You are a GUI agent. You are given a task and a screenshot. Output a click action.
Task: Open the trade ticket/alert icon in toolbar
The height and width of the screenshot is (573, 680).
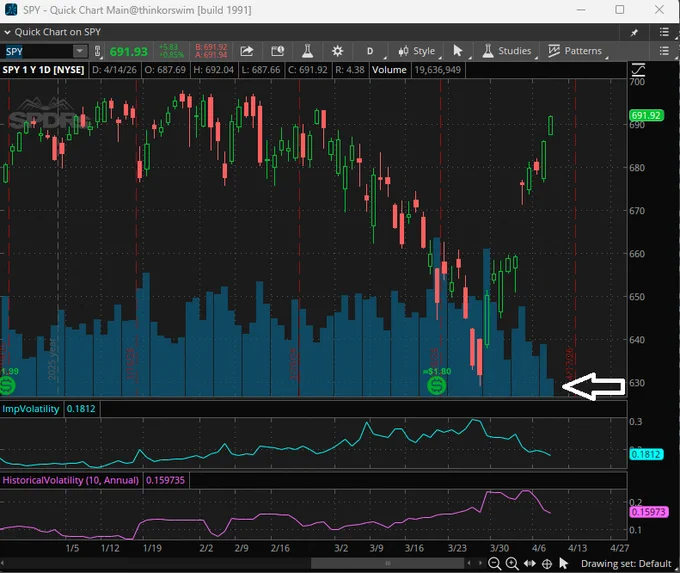point(278,51)
